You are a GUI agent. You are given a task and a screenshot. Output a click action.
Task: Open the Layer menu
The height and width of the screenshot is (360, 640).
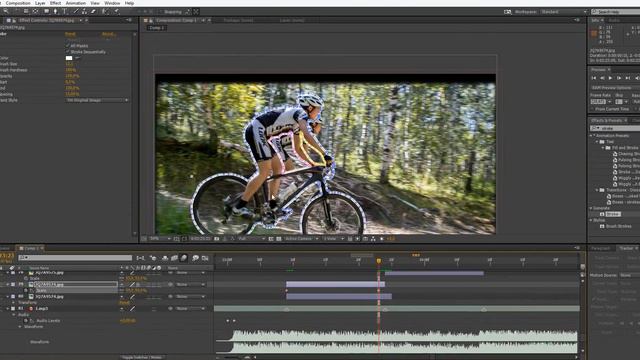(40, 3)
